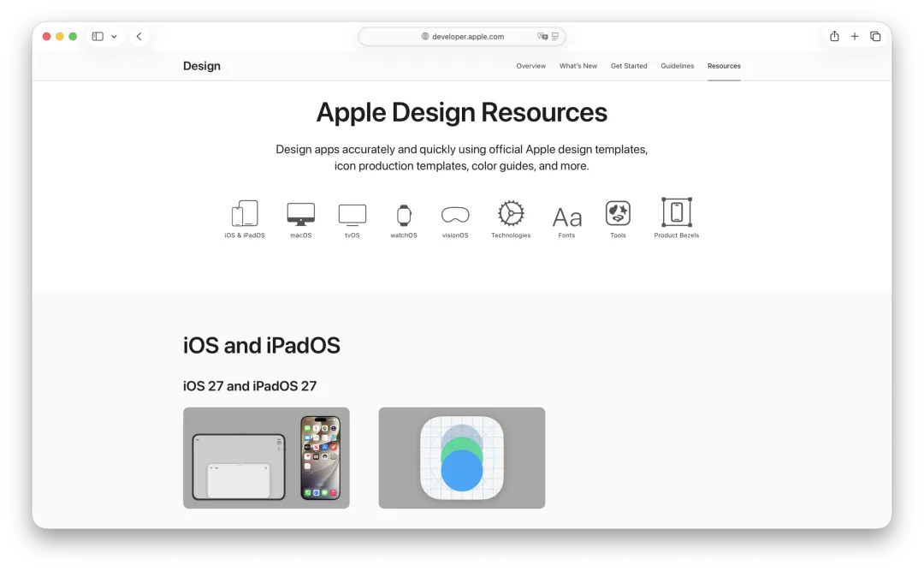Image resolution: width=924 pixels, height=571 pixels.
Task: Open the Product Bezels icon
Action: 677,212
